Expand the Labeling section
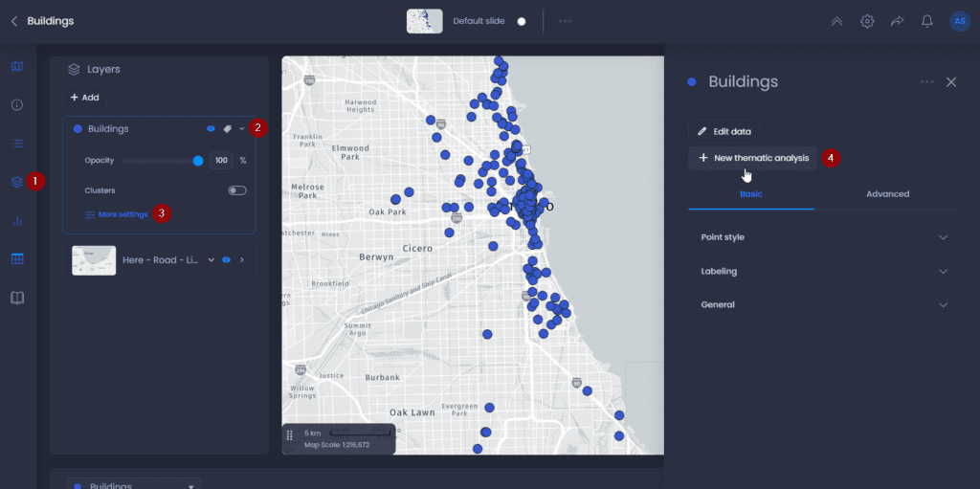This screenshot has height=489, width=980. (x=824, y=272)
